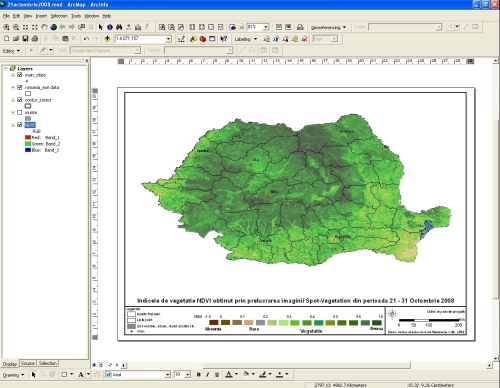Print the map with printer icon

pos(35,39)
